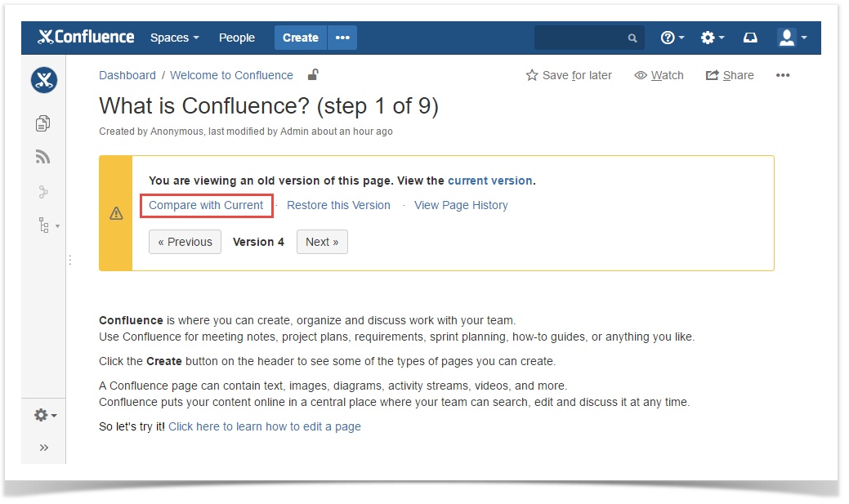The width and height of the screenshot is (849, 504).
Task: Click the « Previous version button
Action: (185, 242)
